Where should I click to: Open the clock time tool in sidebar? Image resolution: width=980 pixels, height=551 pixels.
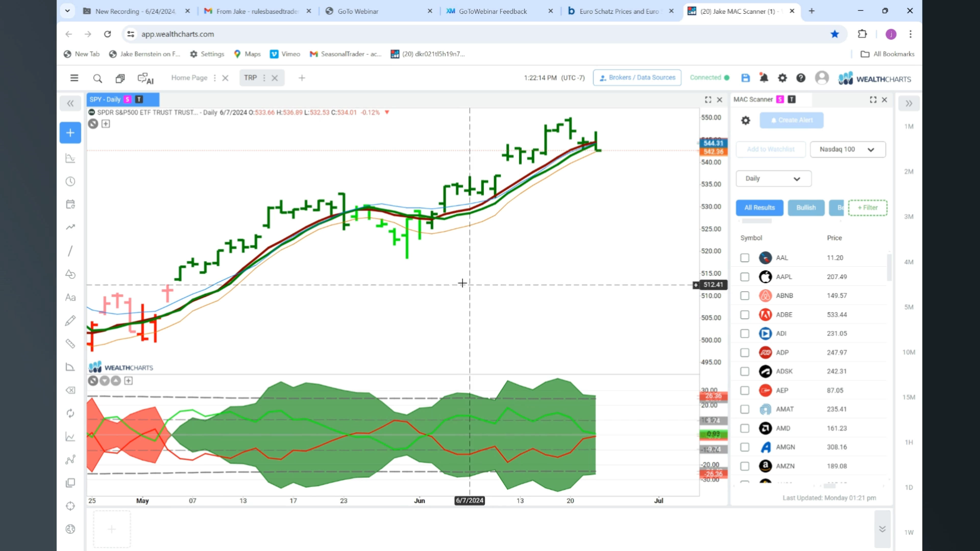click(x=70, y=182)
